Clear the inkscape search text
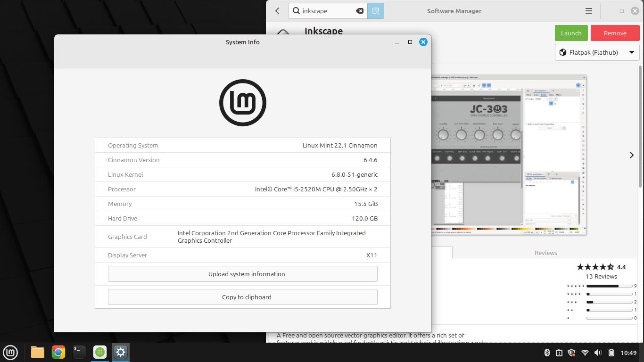The image size is (644, 362). coord(360,11)
